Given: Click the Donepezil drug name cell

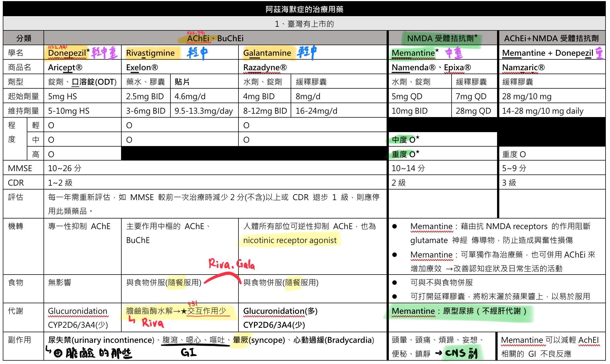Looking at the screenshot, I should (x=67, y=53).
